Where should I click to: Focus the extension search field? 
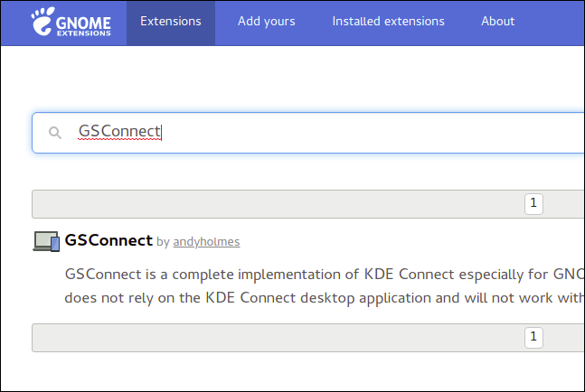[362, 133]
